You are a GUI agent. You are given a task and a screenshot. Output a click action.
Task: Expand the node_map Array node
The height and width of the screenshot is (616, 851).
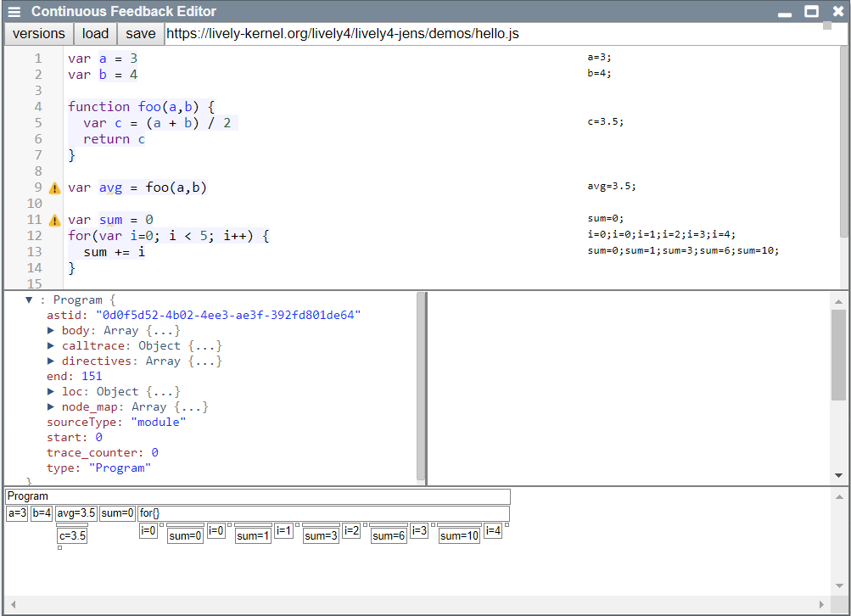click(x=52, y=407)
